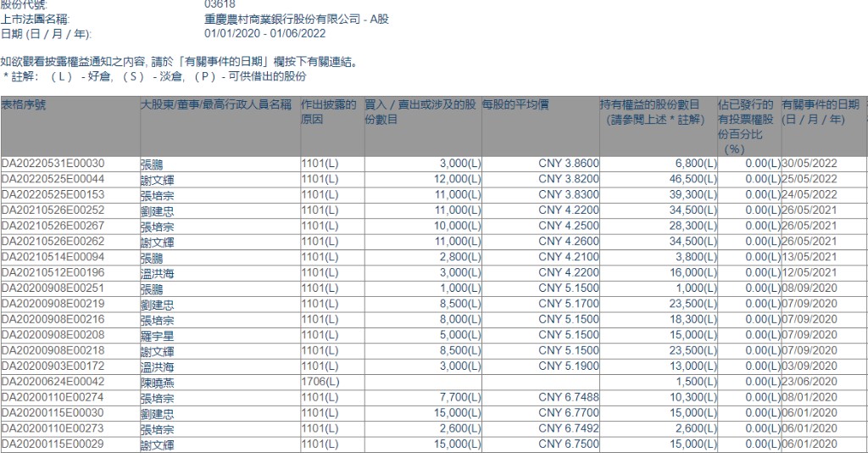The width and height of the screenshot is (868, 453).
Task: Click name 溫洪海 in row DA20210512E00196
Action: point(157,273)
